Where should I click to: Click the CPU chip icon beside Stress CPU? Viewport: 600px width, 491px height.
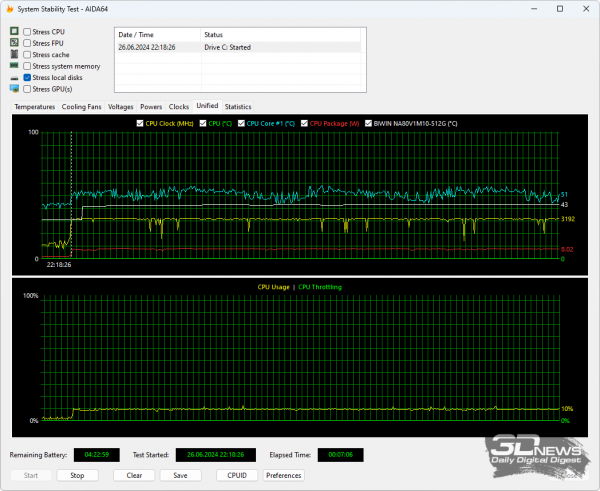tap(14, 32)
